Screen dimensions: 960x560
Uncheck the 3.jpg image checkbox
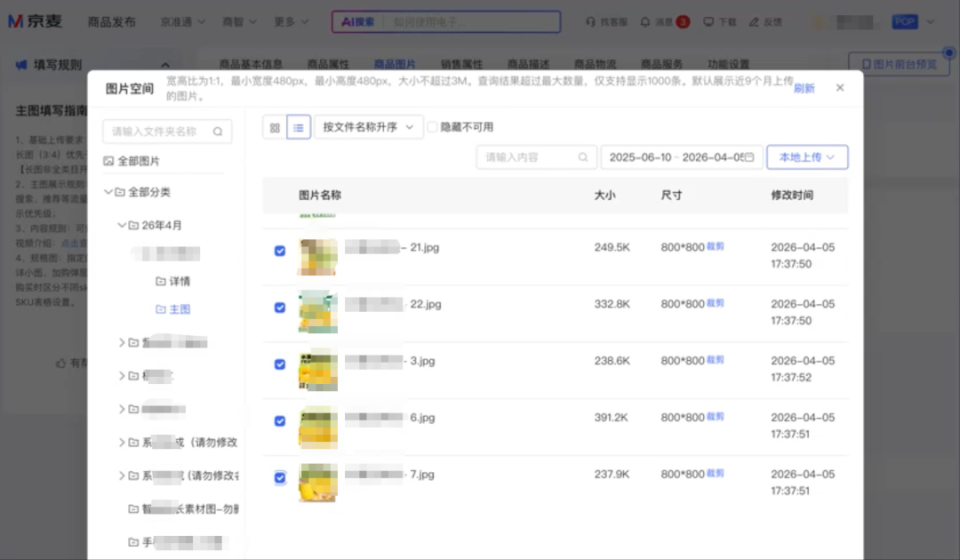[x=280, y=364]
